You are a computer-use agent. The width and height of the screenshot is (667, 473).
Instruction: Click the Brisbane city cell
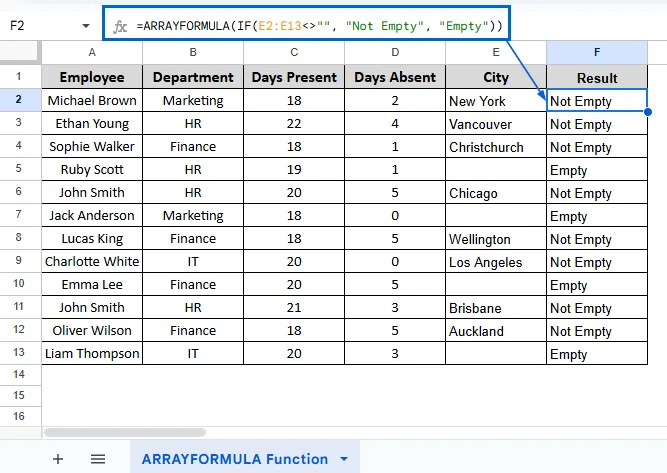click(496, 307)
